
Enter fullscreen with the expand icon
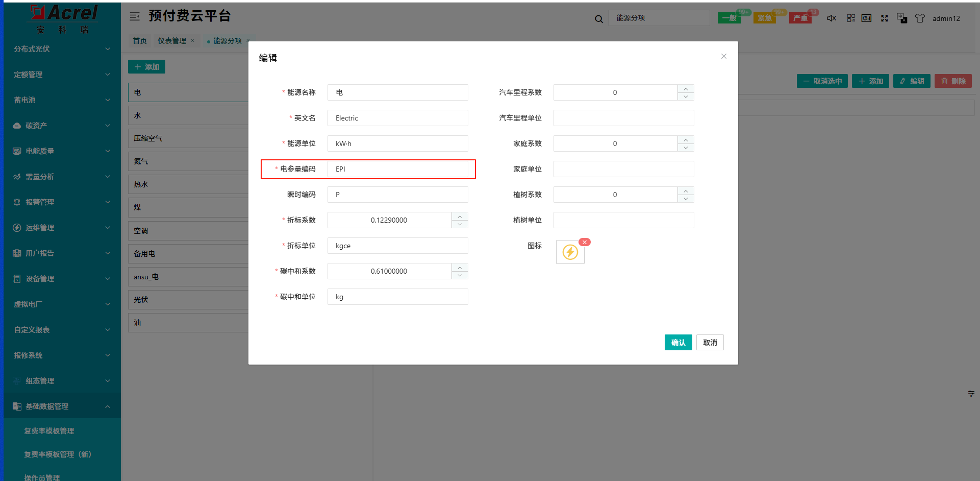[884, 18]
